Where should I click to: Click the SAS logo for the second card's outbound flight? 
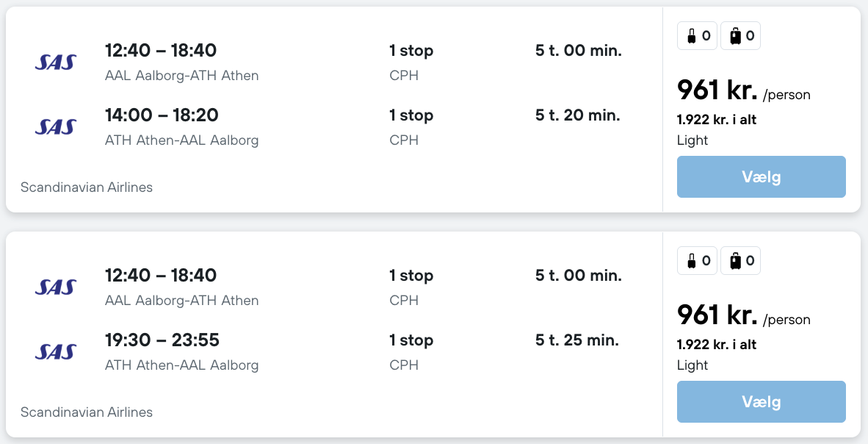pyautogui.click(x=55, y=287)
